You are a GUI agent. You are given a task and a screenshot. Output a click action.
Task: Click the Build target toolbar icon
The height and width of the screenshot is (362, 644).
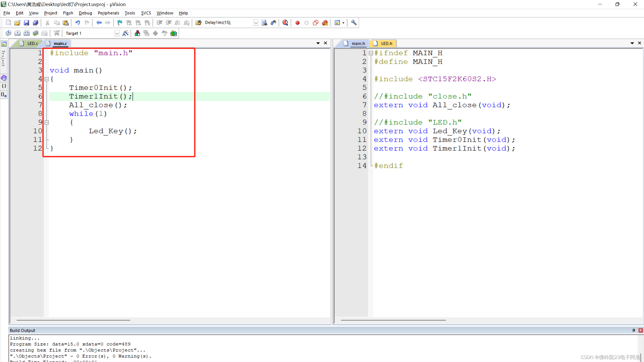coord(17,33)
